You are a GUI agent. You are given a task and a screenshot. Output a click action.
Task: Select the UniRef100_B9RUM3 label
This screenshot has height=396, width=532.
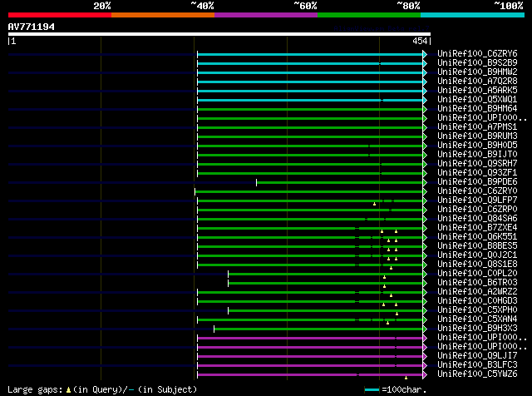(x=477, y=136)
